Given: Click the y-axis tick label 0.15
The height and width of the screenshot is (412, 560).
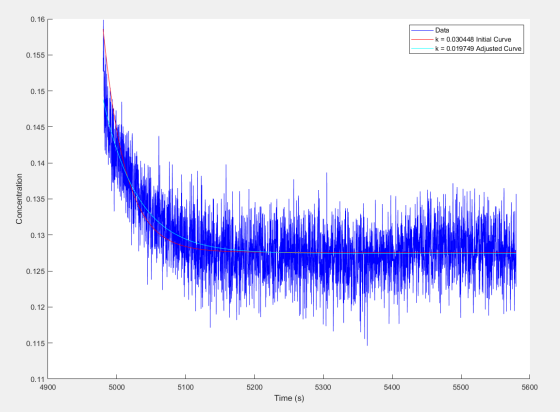Looking at the screenshot, I should 38,91.
